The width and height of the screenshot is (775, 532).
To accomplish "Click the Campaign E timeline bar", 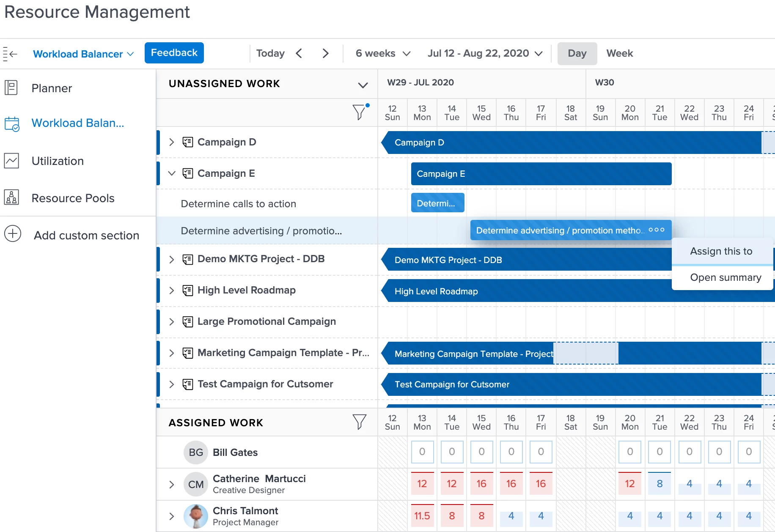I will tap(541, 174).
